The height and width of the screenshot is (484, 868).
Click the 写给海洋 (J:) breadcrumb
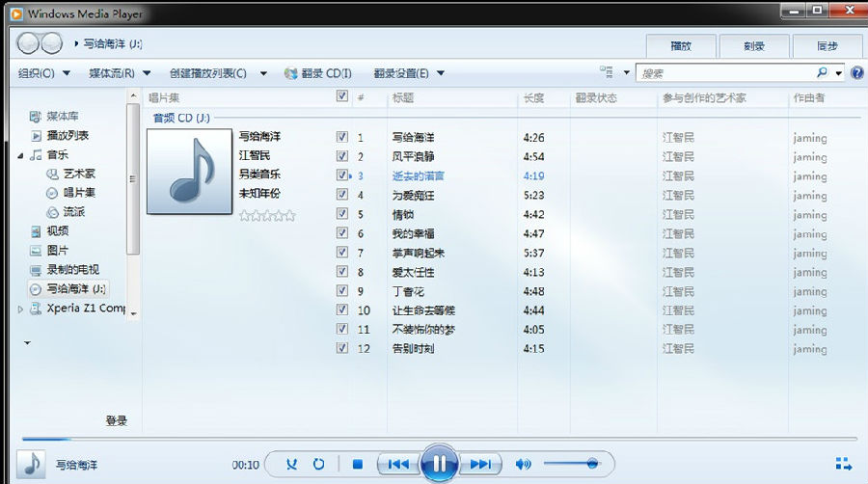(x=113, y=43)
